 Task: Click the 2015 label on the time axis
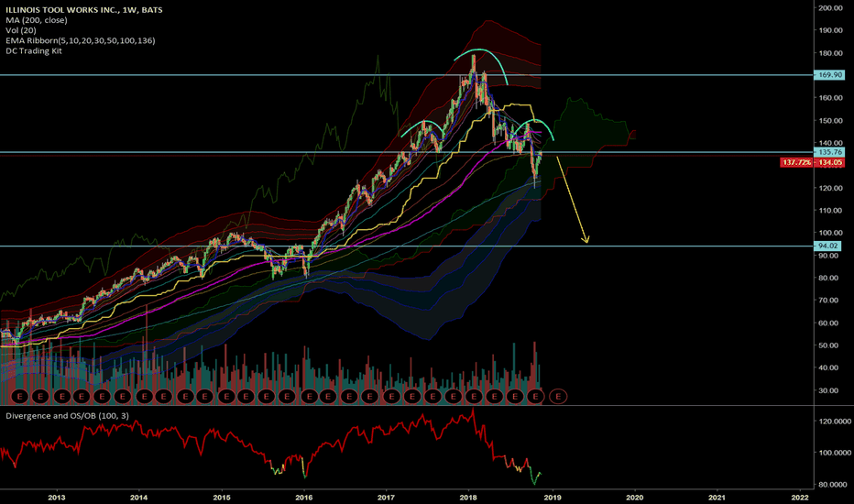tap(222, 497)
